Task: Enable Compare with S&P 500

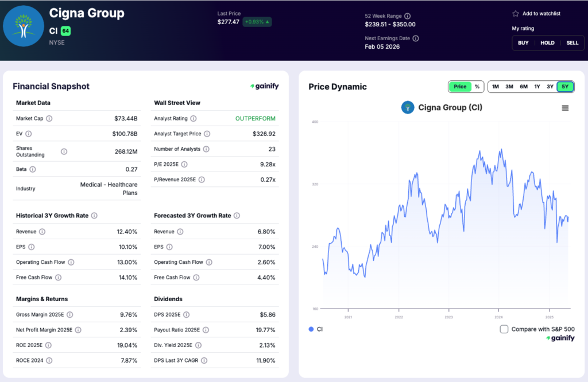Action: pos(504,329)
